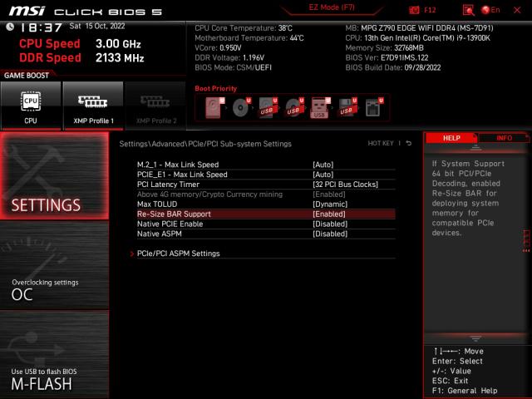Toggle the CPU Game Boost button
532x399 pixels.
[31, 106]
